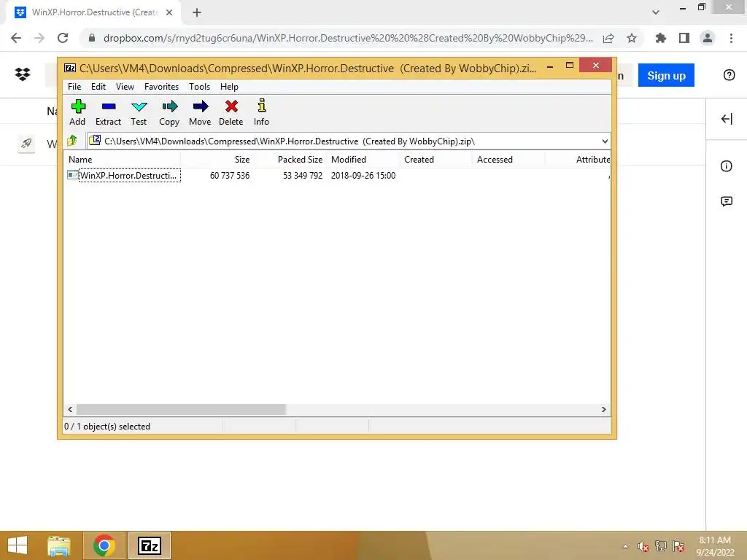747x560 pixels.
Task: Open the Windows Start button
Action: pyautogui.click(x=18, y=545)
